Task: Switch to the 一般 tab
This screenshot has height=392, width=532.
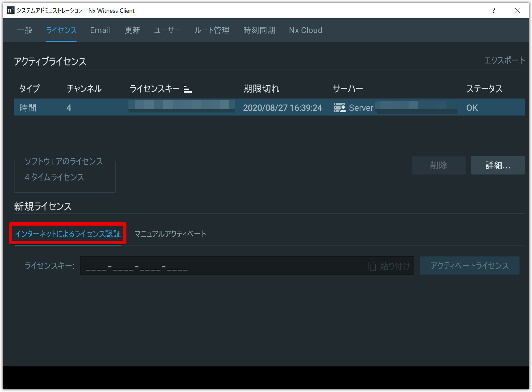Action: point(25,30)
